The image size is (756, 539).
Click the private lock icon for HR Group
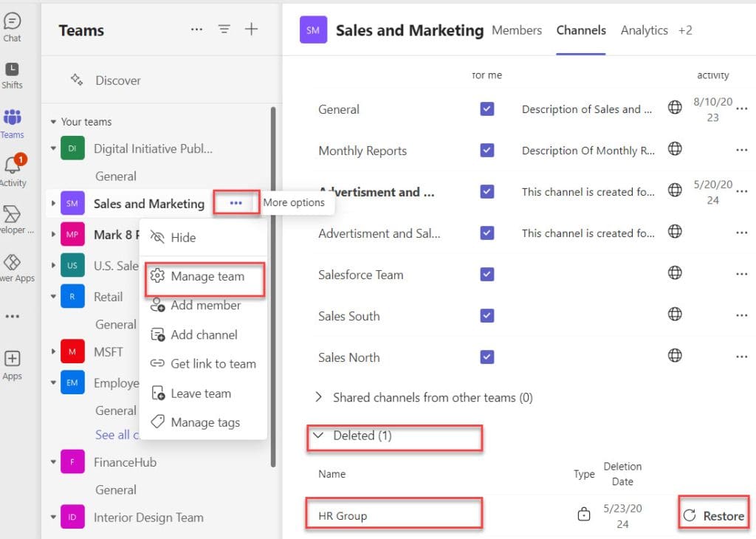(583, 514)
